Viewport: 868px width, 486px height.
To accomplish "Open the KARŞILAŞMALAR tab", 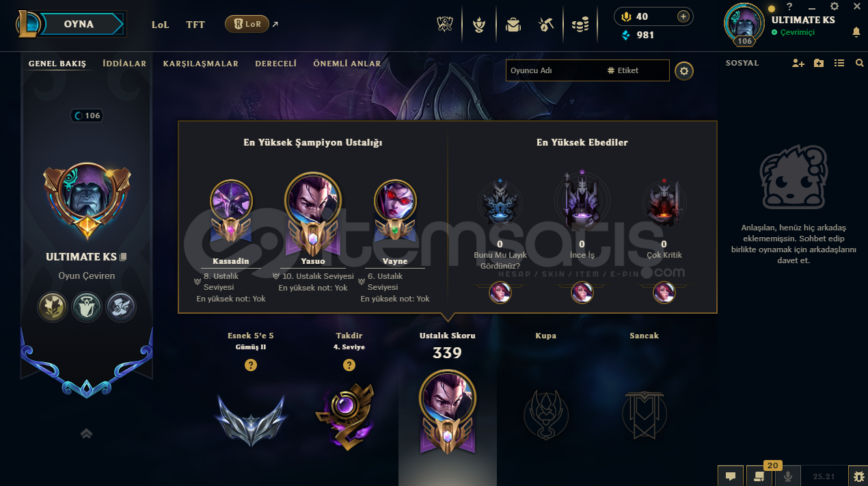I will [200, 64].
